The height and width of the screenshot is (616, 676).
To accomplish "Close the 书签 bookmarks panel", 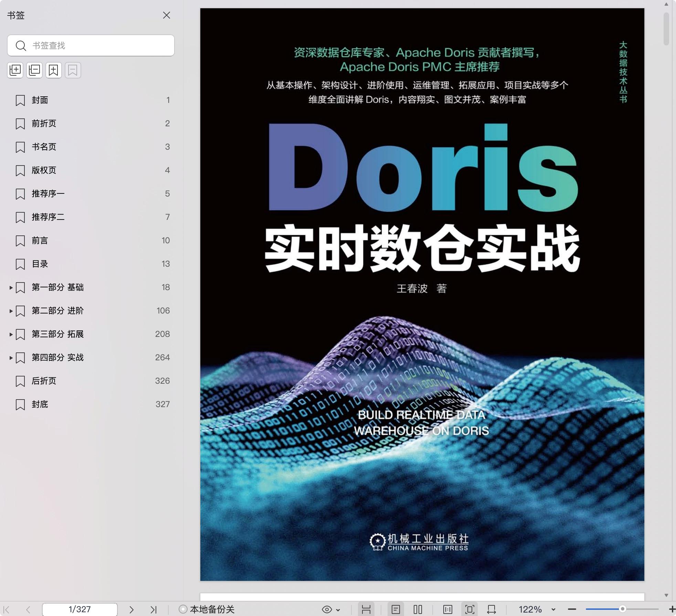I will click(167, 15).
